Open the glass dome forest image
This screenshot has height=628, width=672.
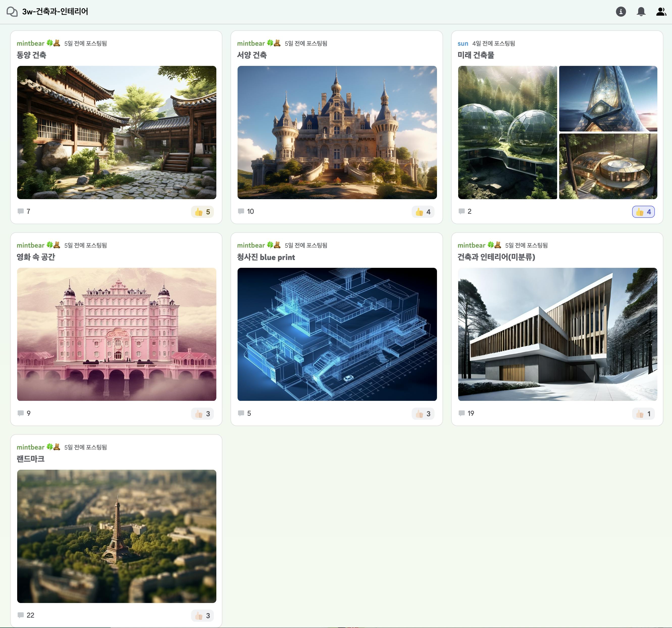tap(507, 132)
